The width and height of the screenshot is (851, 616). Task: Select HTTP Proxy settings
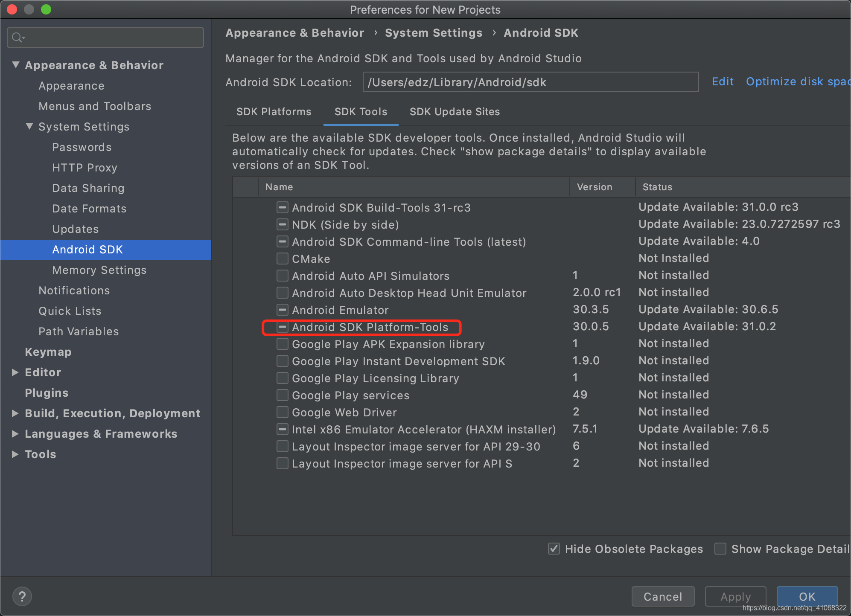(x=85, y=168)
